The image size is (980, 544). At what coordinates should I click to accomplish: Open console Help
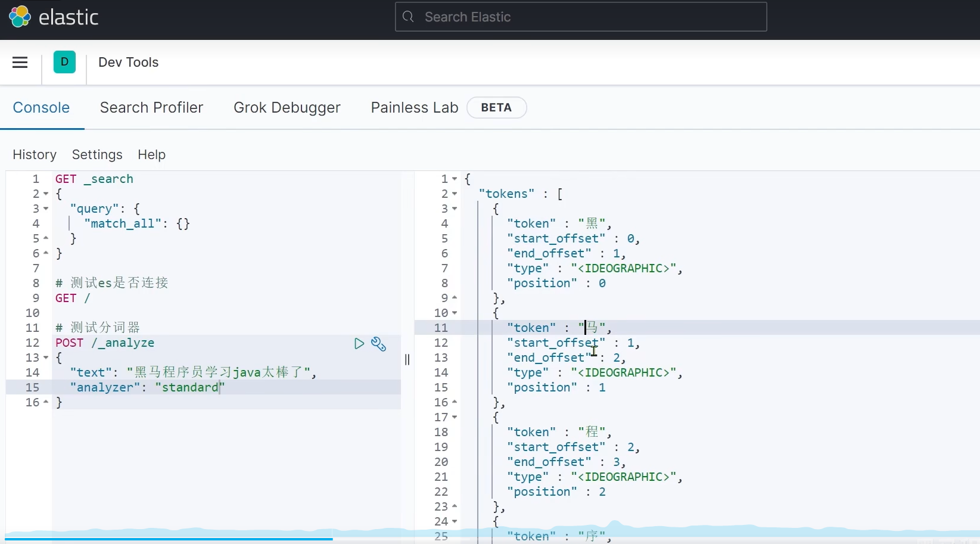pos(151,155)
